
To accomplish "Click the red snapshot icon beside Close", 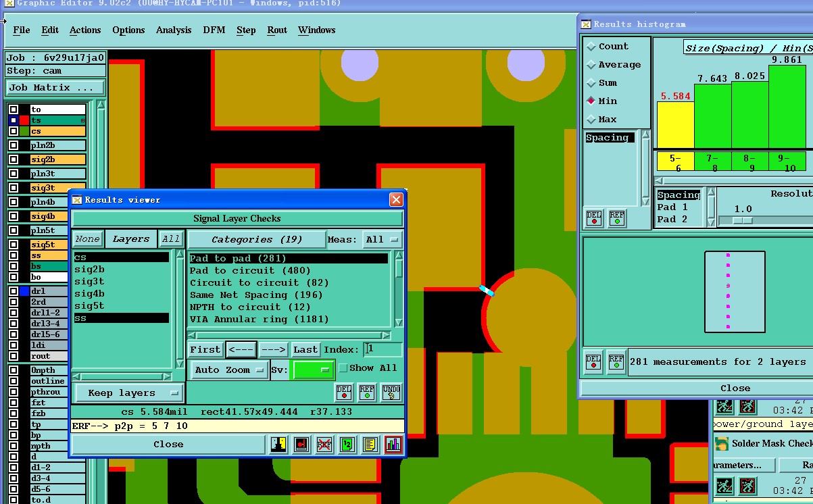I will click(x=301, y=445).
